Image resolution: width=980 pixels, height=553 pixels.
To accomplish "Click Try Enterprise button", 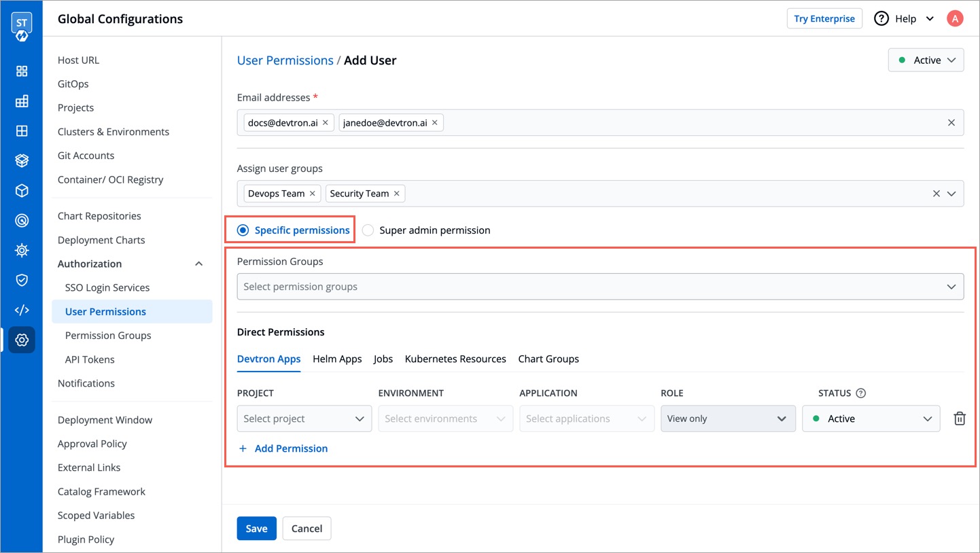I will (824, 18).
